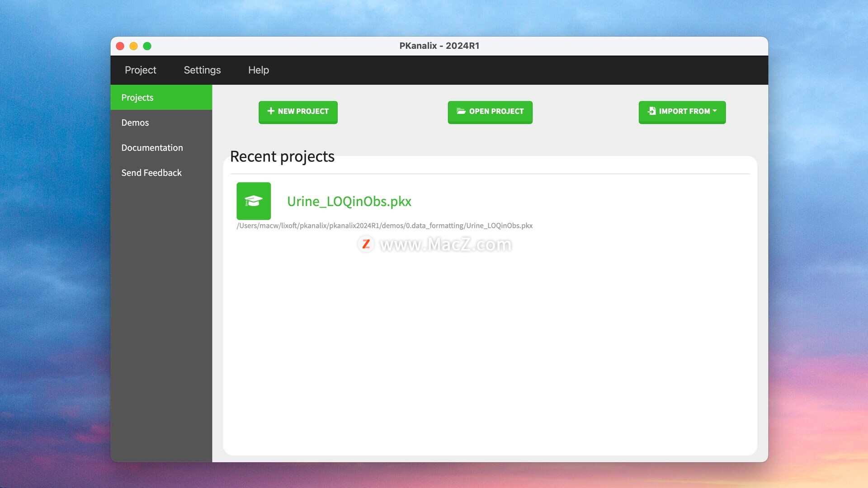Go to Documentation in the sidebar
Screen dimensions: 868x488
[x=152, y=148]
